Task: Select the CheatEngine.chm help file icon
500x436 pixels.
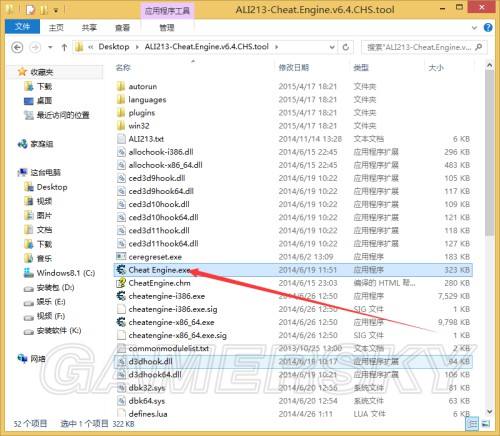Action: (x=121, y=283)
